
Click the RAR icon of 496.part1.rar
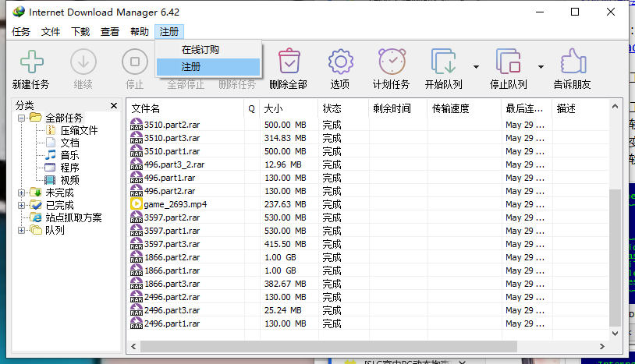[136, 177]
